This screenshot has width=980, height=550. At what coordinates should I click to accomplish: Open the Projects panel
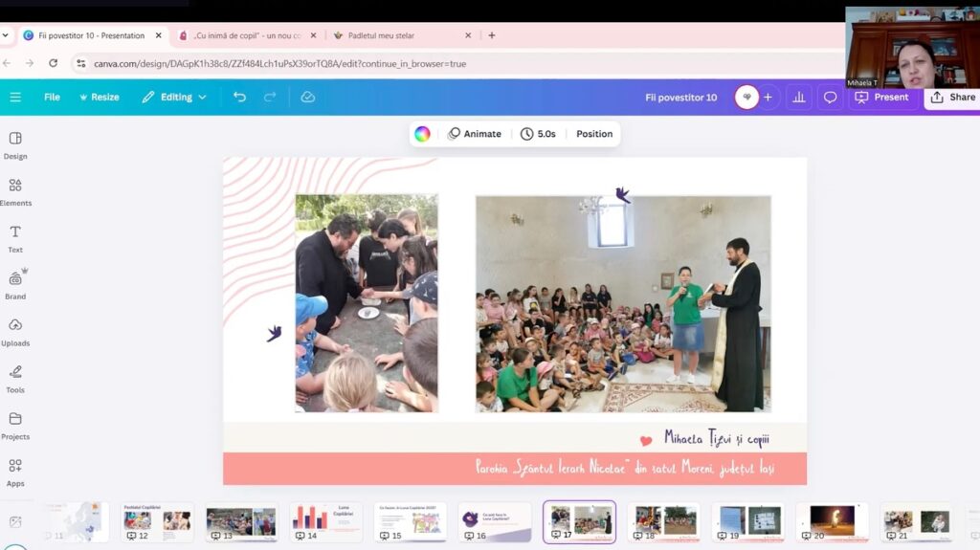click(15, 427)
